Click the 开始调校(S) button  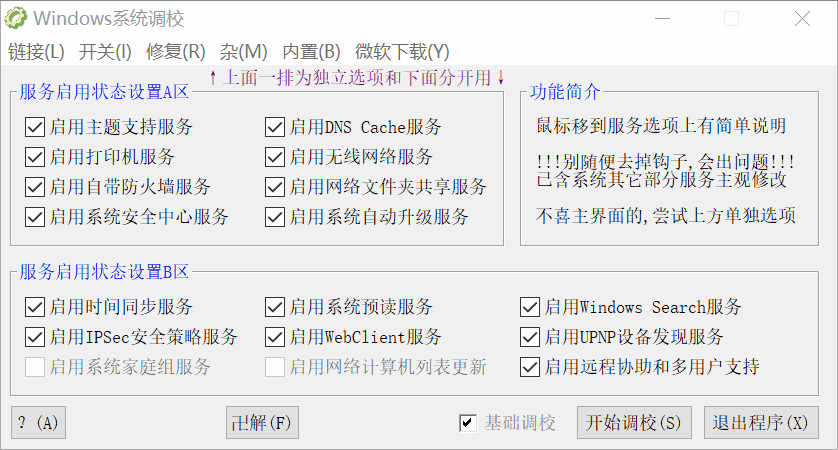tap(634, 423)
